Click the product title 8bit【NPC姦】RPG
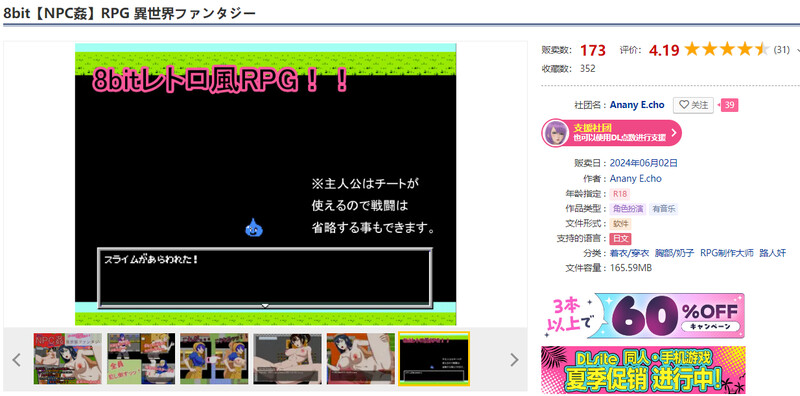800x396 pixels. click(x=129, y=13)
